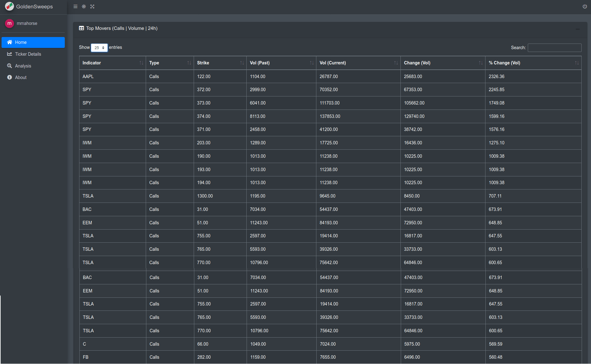Open the About page

tap(33, 77)
